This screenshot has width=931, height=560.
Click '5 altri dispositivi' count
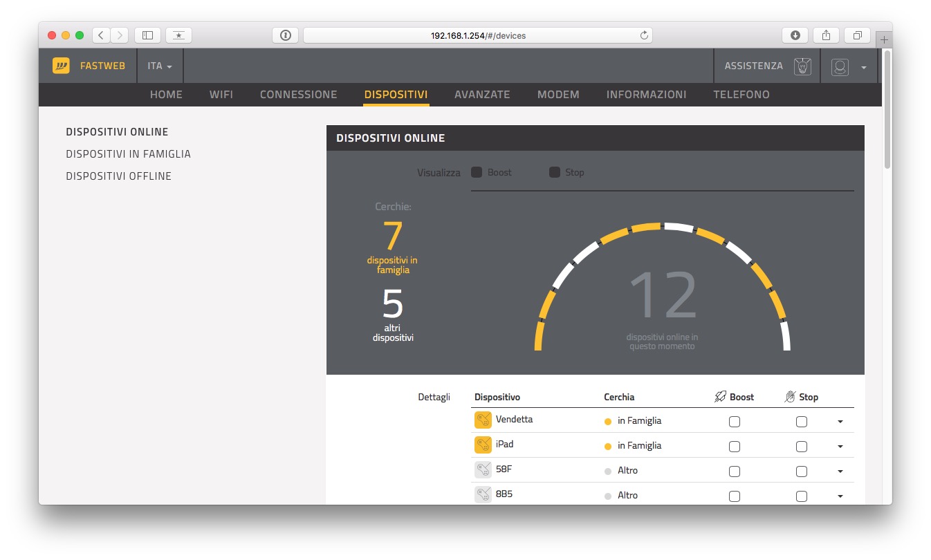[x=393, y=315]
